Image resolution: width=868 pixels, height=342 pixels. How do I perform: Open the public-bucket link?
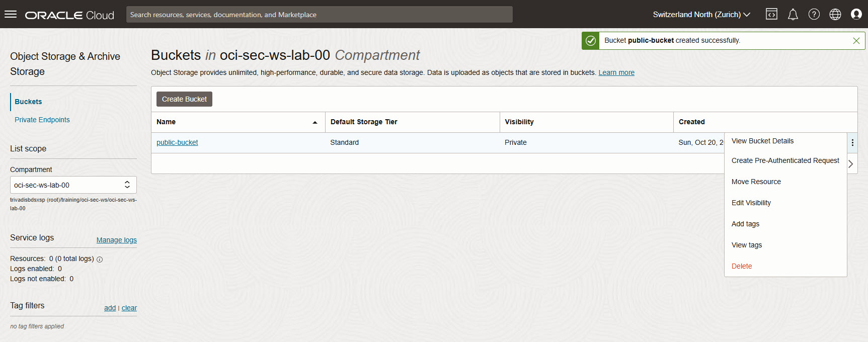click(x=177, y=142)
